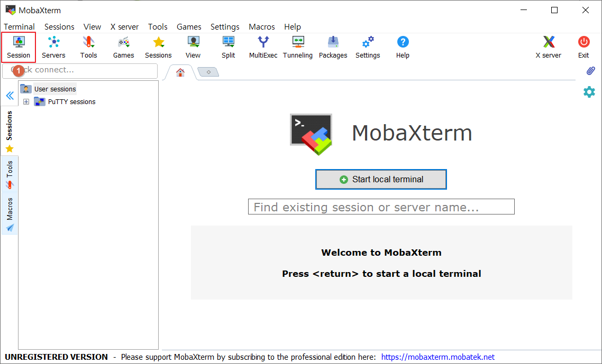The image size is (602, 364).
Task: Focus the Find existing session field
Action: (381, 207)
